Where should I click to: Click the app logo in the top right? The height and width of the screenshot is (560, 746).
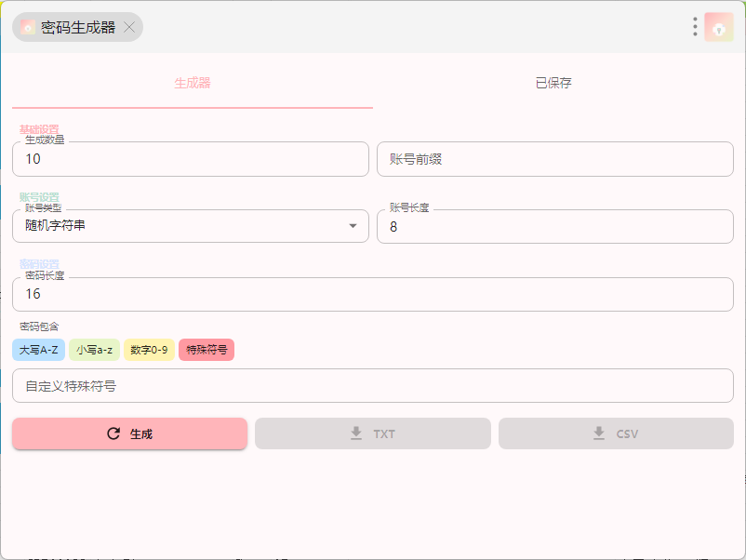coord(719,27)
